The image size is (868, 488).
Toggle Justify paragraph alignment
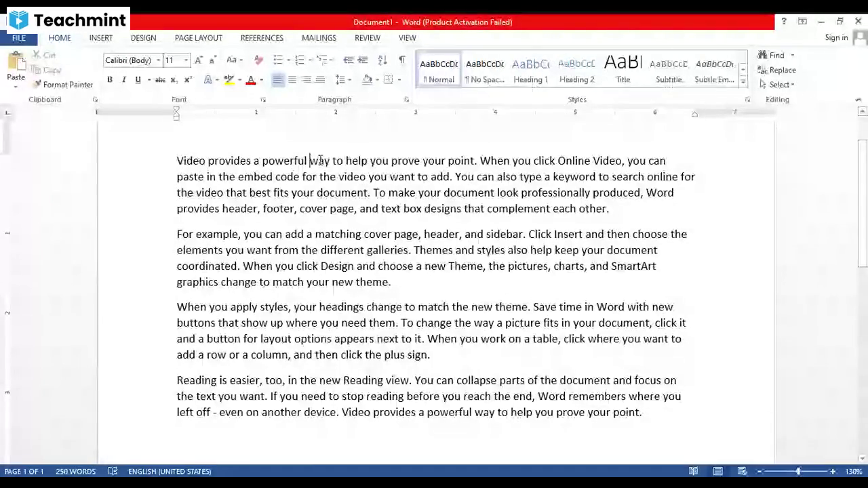320,80
